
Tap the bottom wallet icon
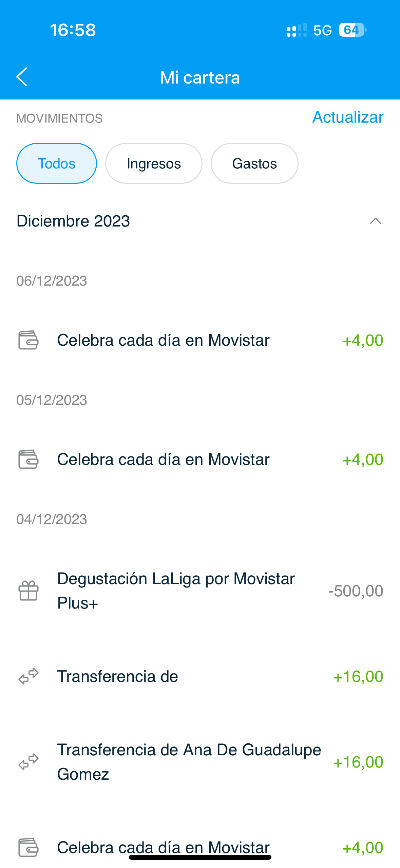coord(28,847)
